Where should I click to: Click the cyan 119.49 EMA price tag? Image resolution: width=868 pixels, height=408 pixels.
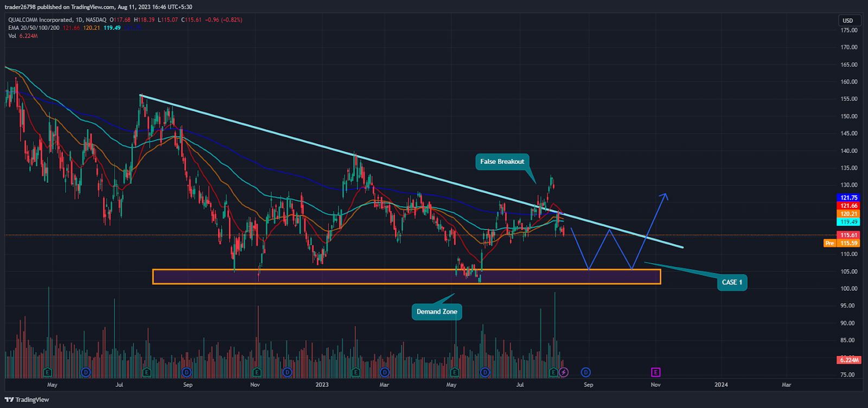tap(849, 222)
